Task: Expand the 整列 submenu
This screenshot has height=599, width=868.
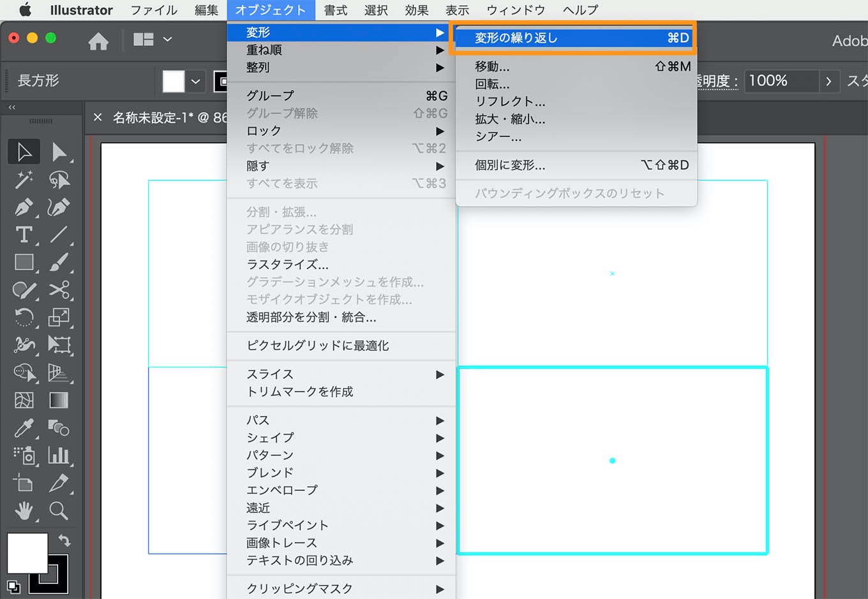Action: pos(341,67)
